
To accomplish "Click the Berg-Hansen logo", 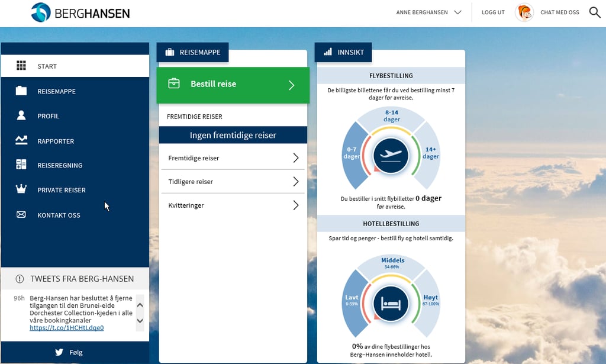I will 80,12.
